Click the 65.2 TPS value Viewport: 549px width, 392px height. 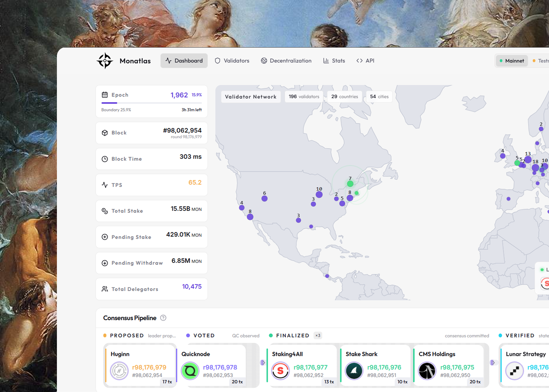195,182
